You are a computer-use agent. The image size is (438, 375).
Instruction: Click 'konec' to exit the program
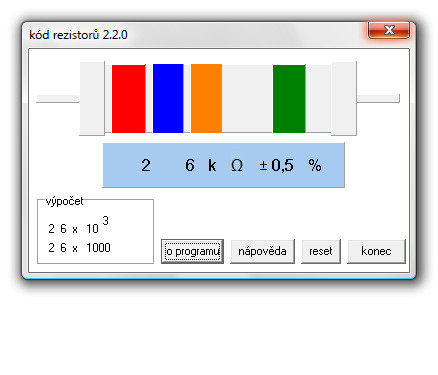(x=376, y=251)
